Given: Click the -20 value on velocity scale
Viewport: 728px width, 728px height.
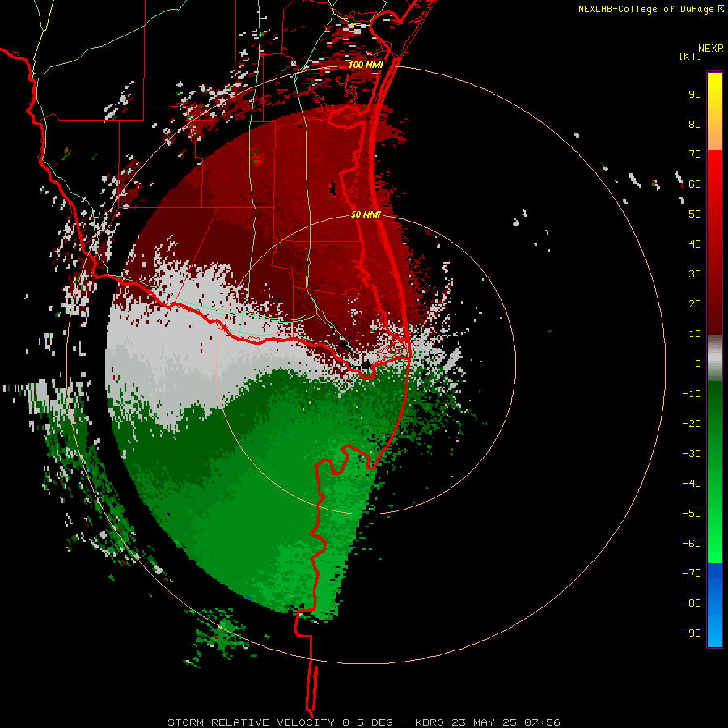Looking at the screenshot, I should [692, 423].
